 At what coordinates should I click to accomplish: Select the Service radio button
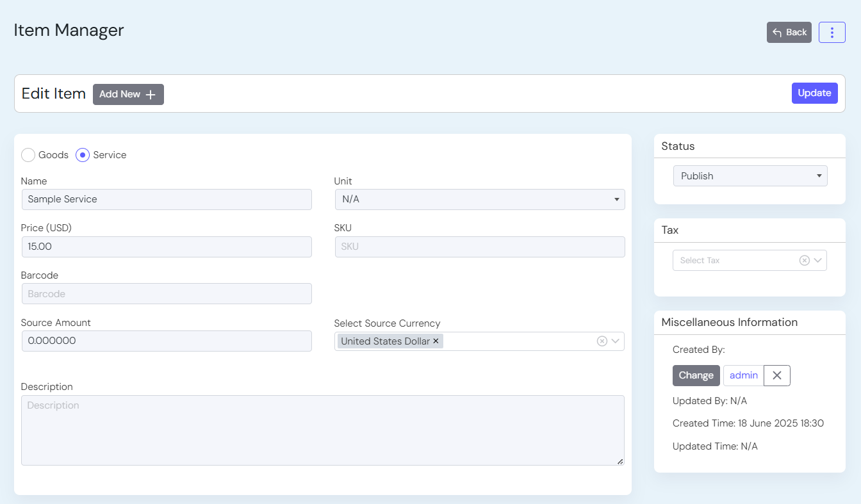point(83,155)
